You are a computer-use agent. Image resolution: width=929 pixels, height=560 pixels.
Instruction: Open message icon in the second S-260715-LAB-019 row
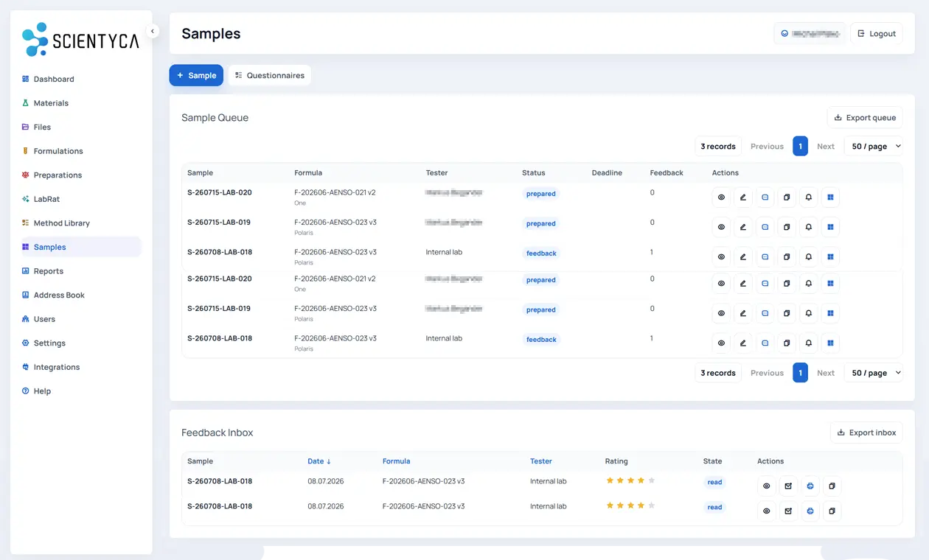click(765, 313)
